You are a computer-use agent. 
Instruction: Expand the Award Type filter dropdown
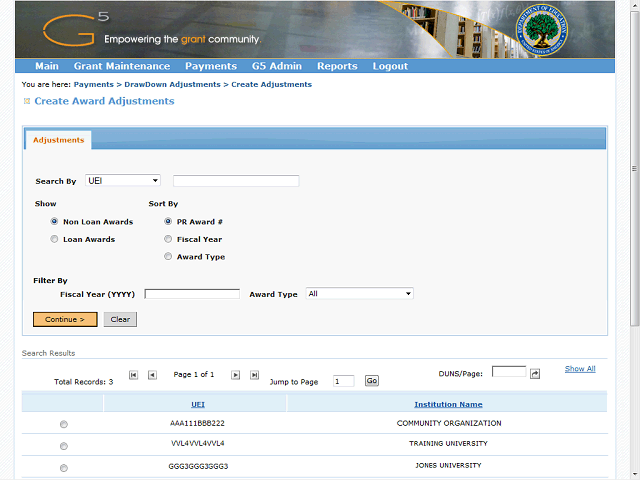tap(359, 294)
